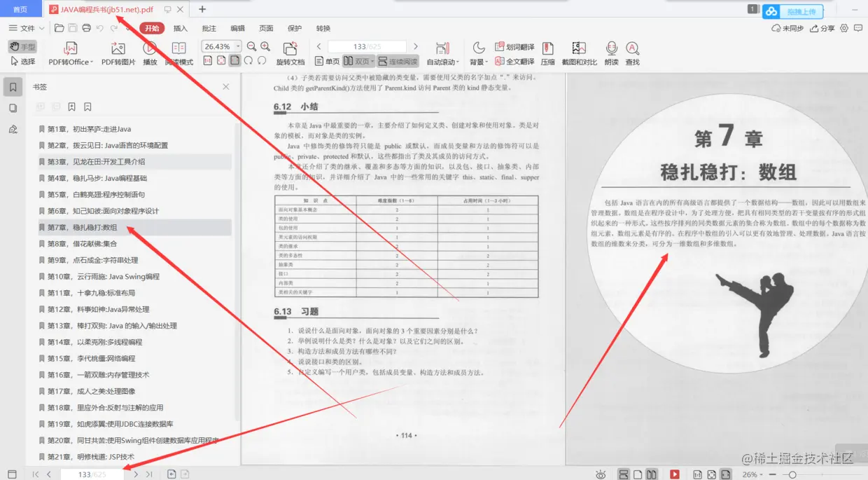Jump to last page in status bar
868x480 pixels.
(x=149, y=474)
